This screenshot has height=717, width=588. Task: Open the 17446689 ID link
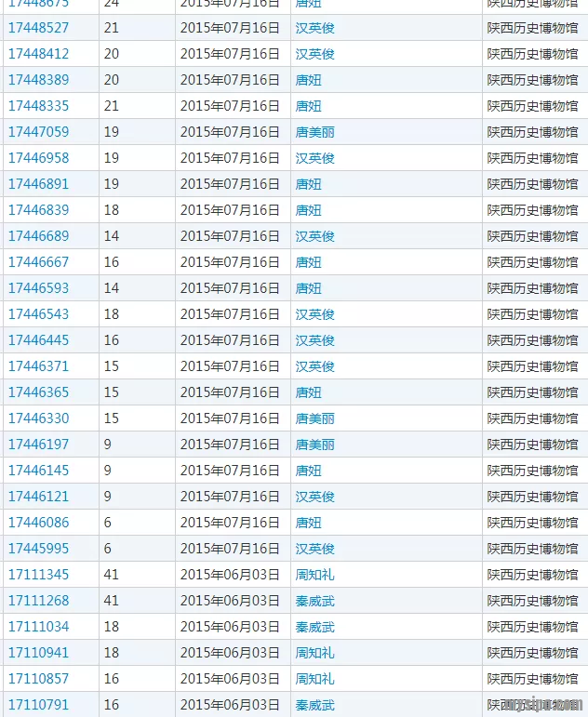coord(38,236)
